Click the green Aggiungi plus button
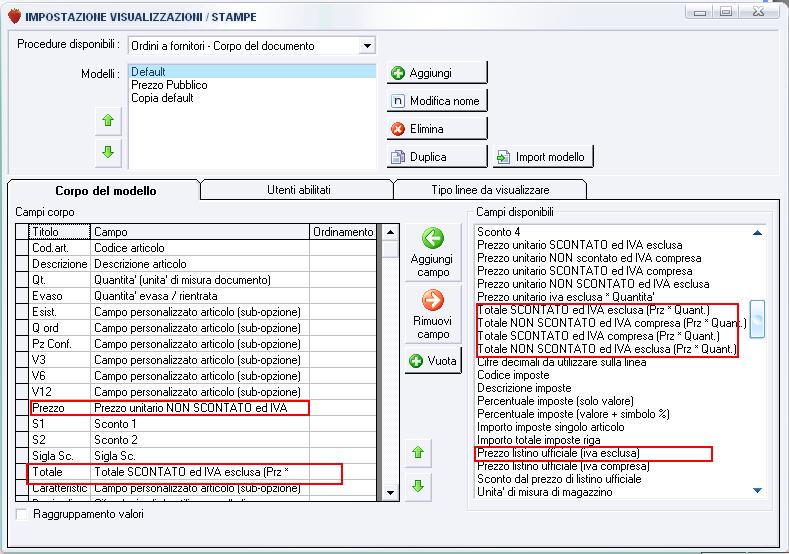 point(437,73)
